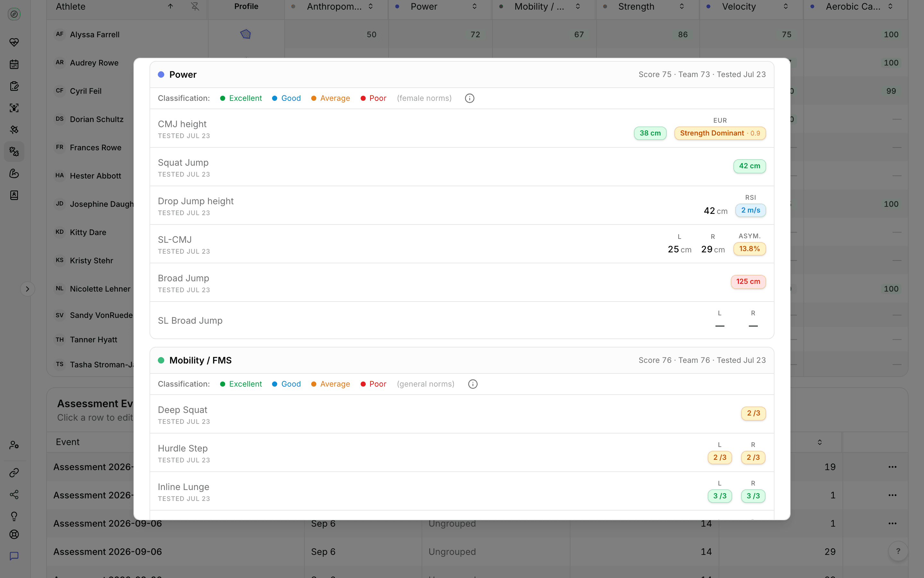Click the info icon beside general norms
The height and width of the screenshot is (578, 924).
[x=473, y=384]
